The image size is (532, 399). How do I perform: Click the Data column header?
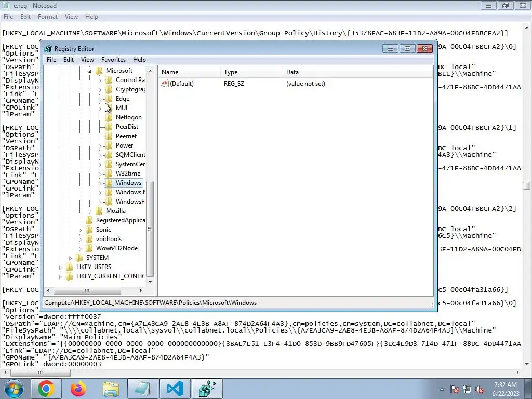coord(357,72)
